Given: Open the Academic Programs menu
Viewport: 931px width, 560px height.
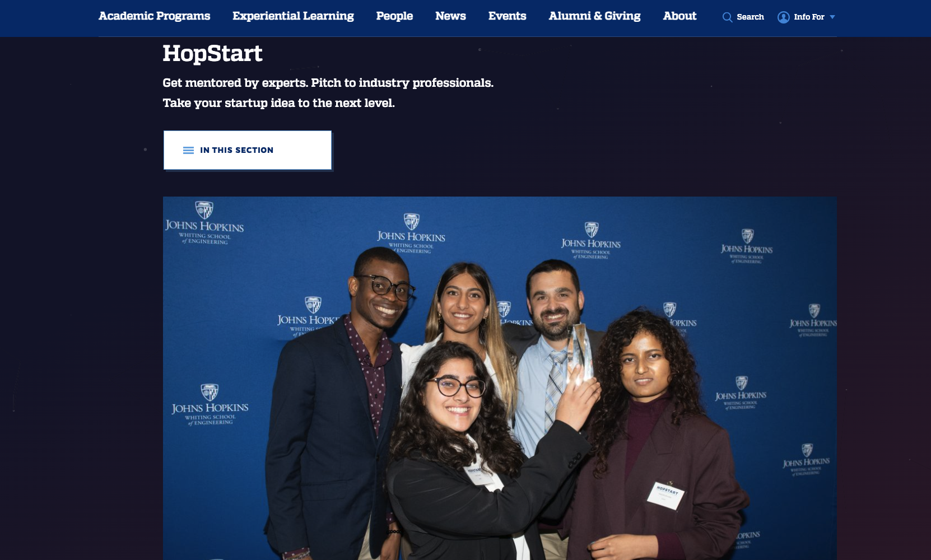Looking at the screenshot, I should click(x=155, y=16).
